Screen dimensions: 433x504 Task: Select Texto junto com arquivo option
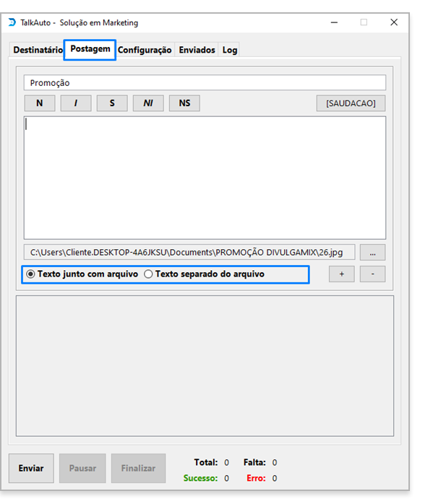[82, 274]
